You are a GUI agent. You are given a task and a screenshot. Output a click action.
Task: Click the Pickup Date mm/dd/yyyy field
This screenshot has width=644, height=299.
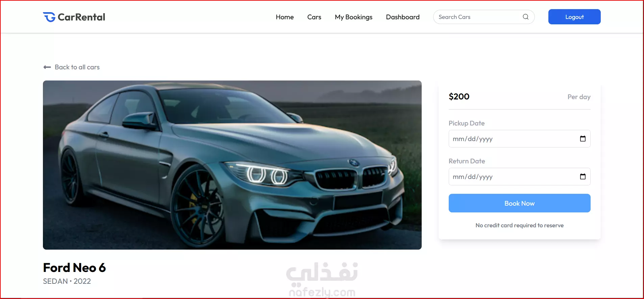(x=519, y=139)
